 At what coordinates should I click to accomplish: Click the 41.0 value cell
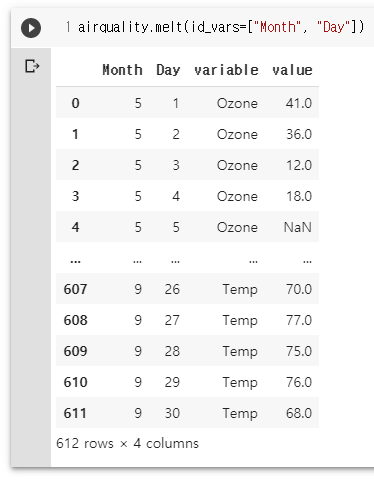299,103
